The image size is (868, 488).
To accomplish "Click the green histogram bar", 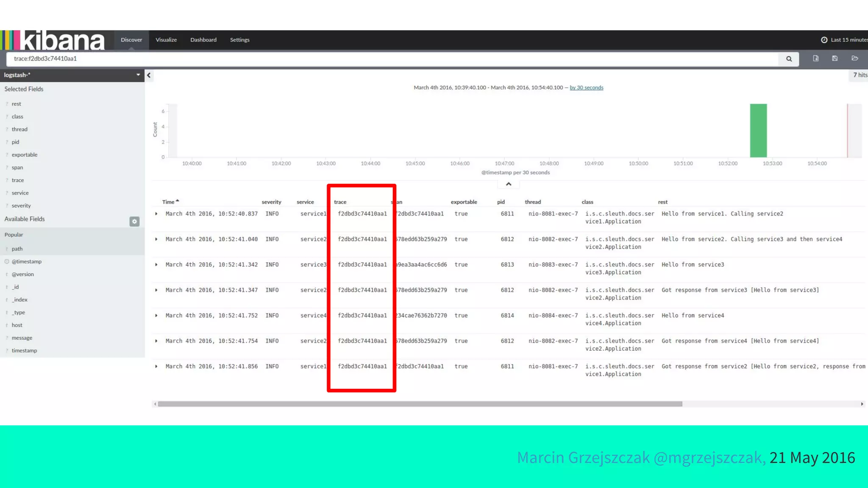I will [x=758, y=130].
